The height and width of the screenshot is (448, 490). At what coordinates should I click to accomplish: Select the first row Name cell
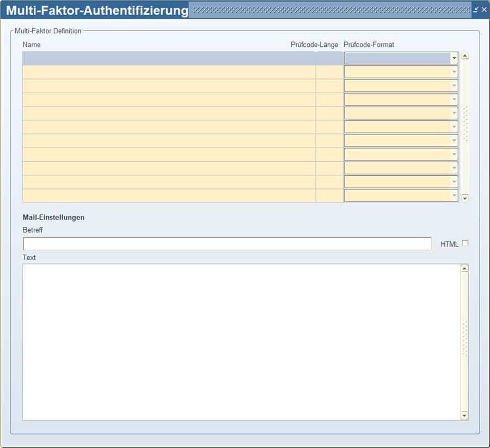coord(169,58)
